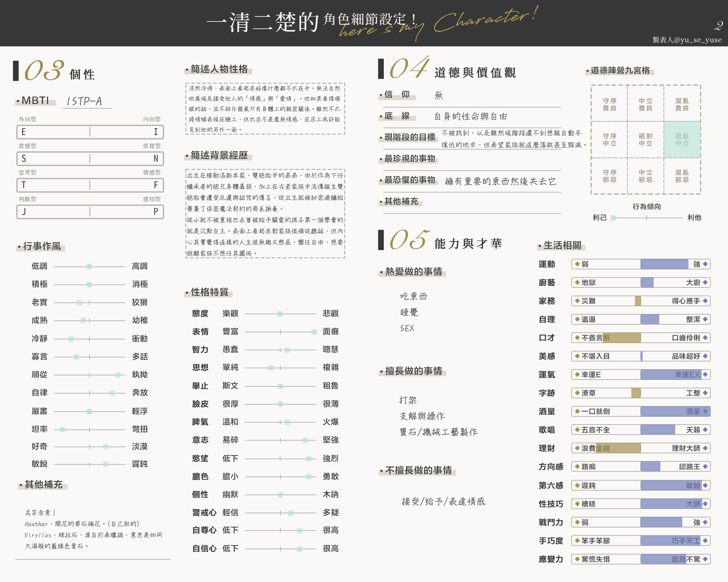The image size is (728, 582).
Task: Click the 接受/給予/表達情感 entry
Action: pyautogui.click(x=443, y=501)
